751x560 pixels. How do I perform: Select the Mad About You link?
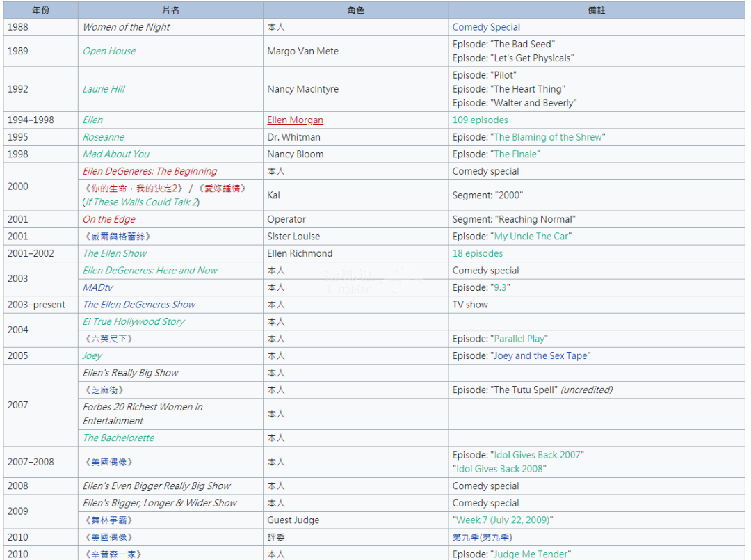pos(116,154)
